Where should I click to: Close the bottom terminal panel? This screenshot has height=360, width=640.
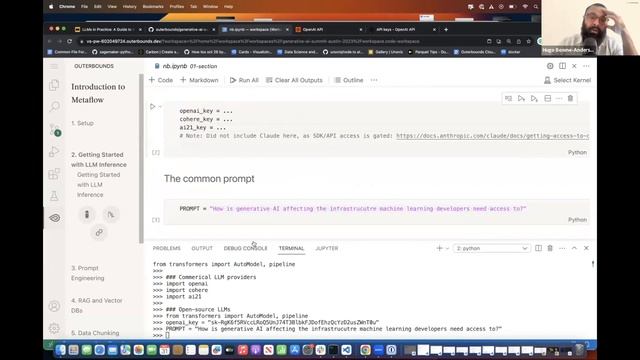(586, 248)
